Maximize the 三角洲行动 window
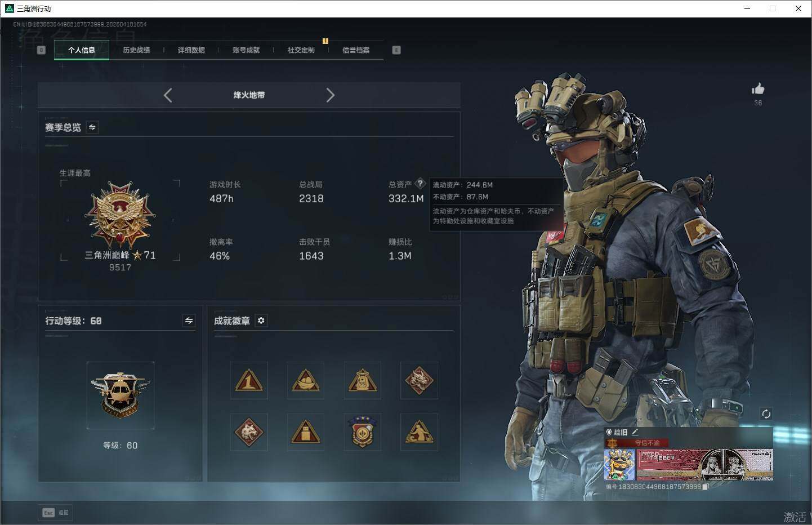This screenshot has height=525, width=812. click(x=773, y=8)
